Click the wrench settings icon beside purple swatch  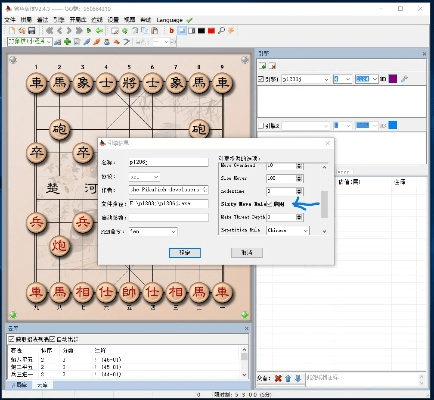coord(404,79)
